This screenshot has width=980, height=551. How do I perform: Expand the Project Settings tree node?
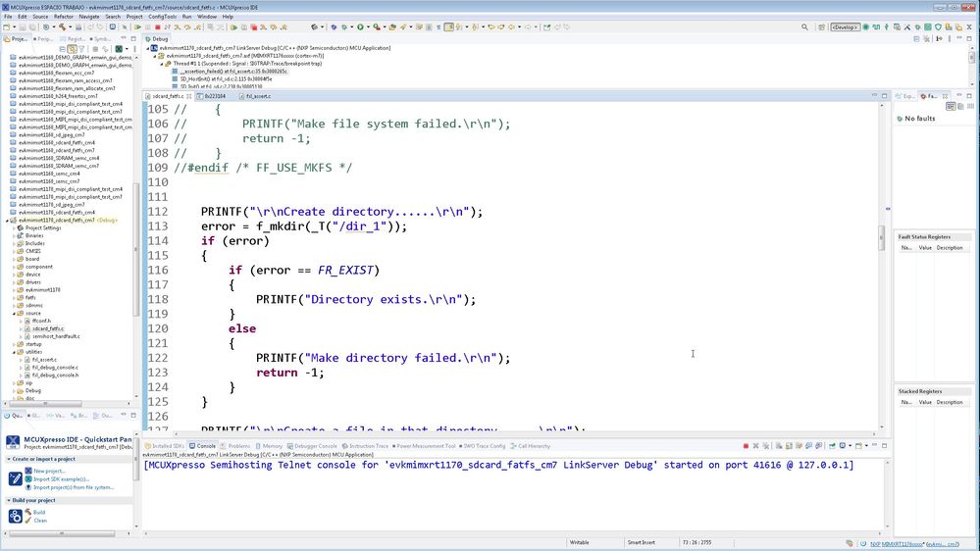click(x=14, y=228)
